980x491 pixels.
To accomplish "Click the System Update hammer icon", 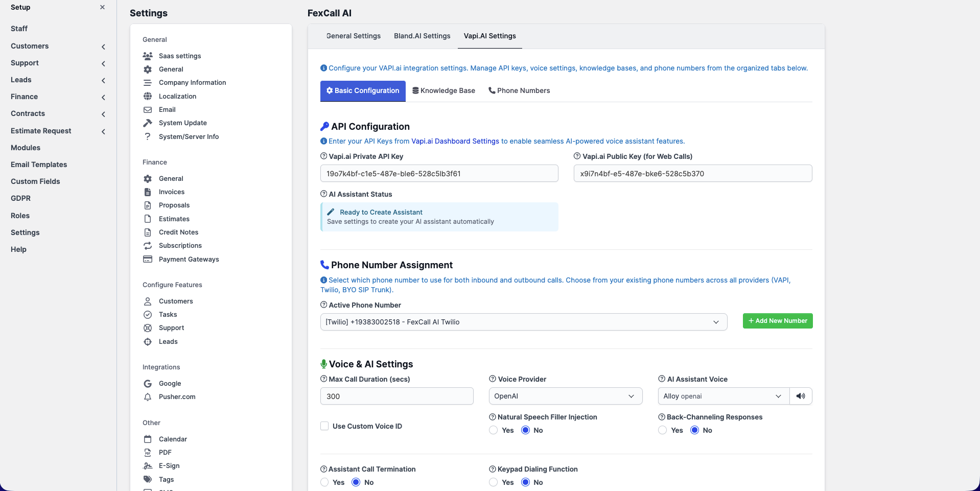I will pos(148,123).
